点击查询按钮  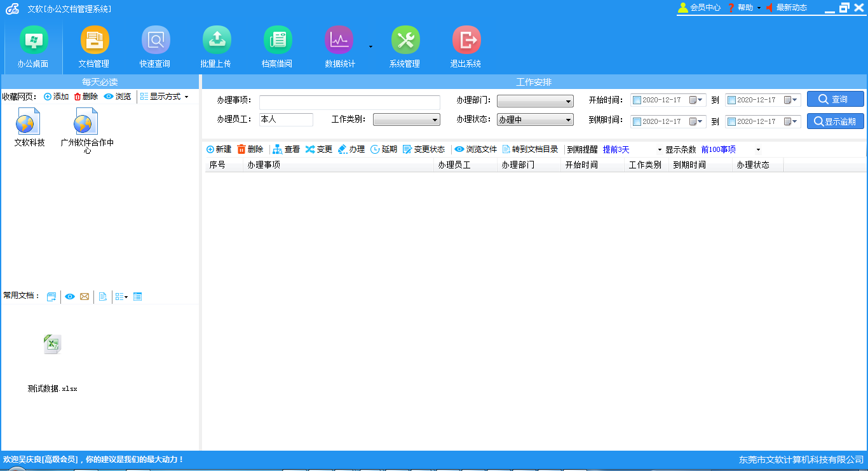tap(835, 99)
